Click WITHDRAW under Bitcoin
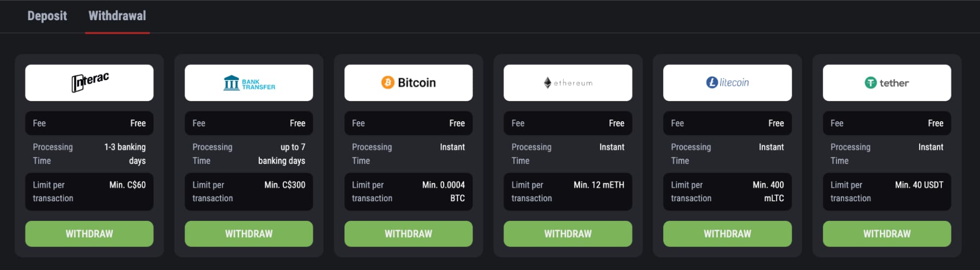The width and height of the screenshot is (980, 270). pyautogui.click(x=408, y=234)
